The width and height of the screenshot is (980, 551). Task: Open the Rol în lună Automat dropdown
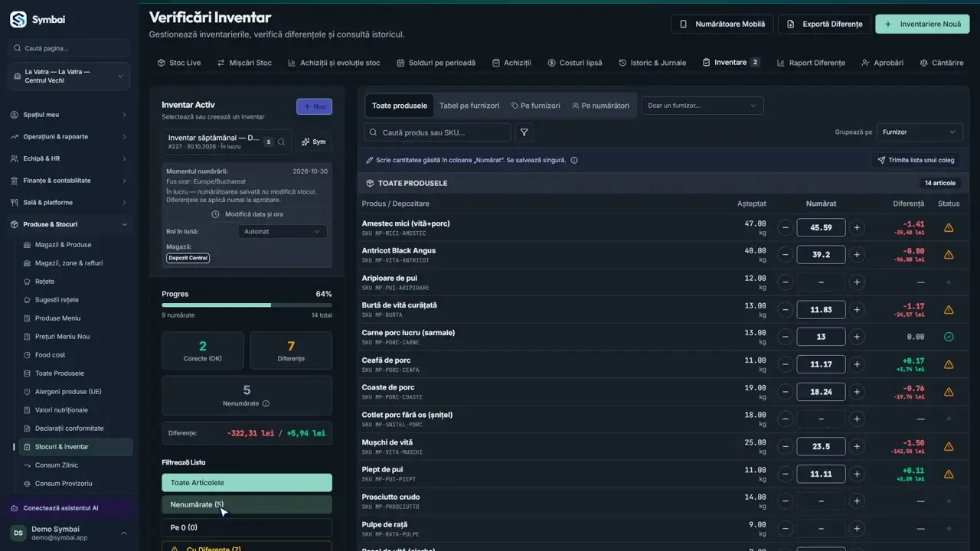[283, 231]
